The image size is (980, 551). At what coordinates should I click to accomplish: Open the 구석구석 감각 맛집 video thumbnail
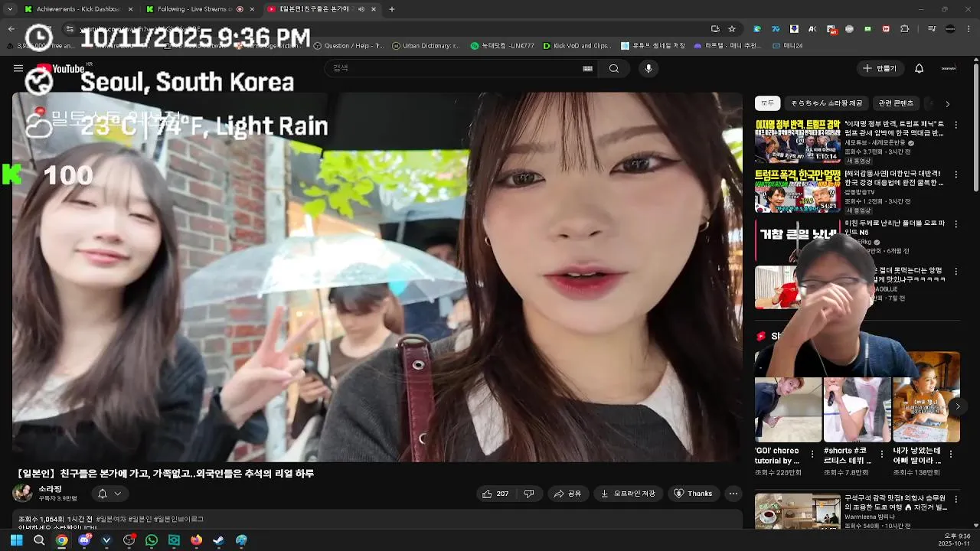pyautogui.click(x=797, y=510)
